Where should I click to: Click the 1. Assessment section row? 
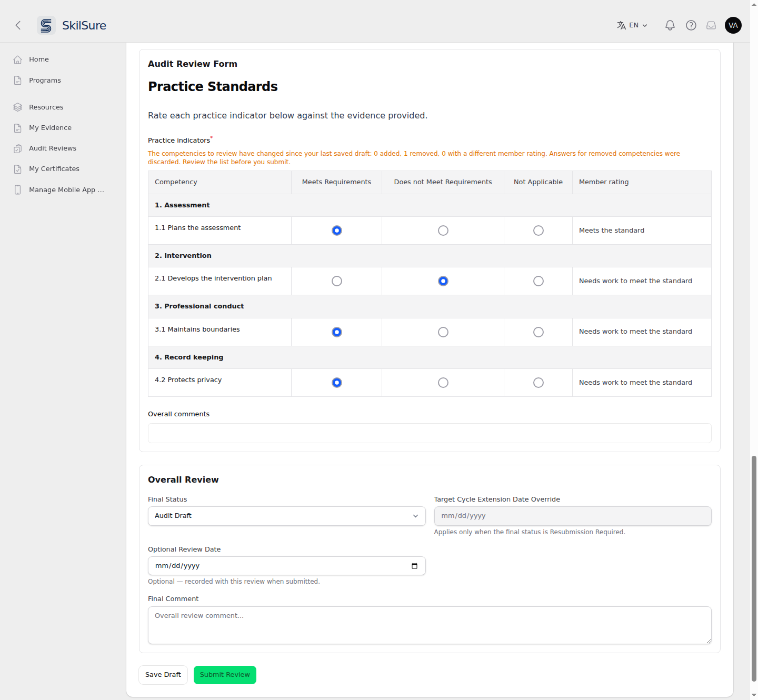tap(430, 205)
